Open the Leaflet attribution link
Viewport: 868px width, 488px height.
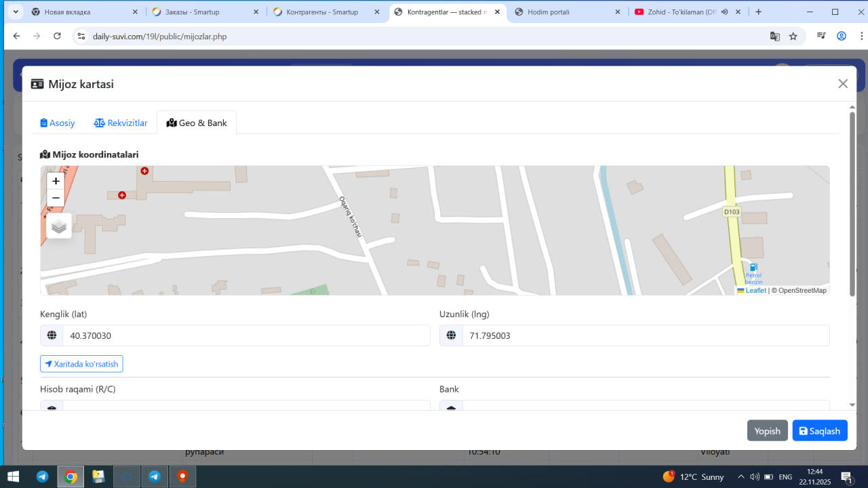point(752,290)
